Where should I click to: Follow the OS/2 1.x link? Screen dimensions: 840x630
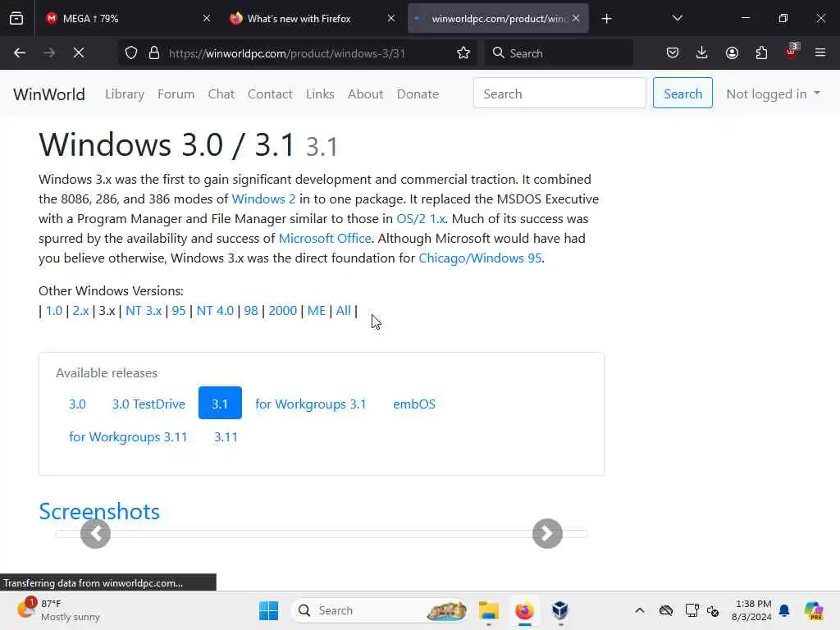point(421,218)
